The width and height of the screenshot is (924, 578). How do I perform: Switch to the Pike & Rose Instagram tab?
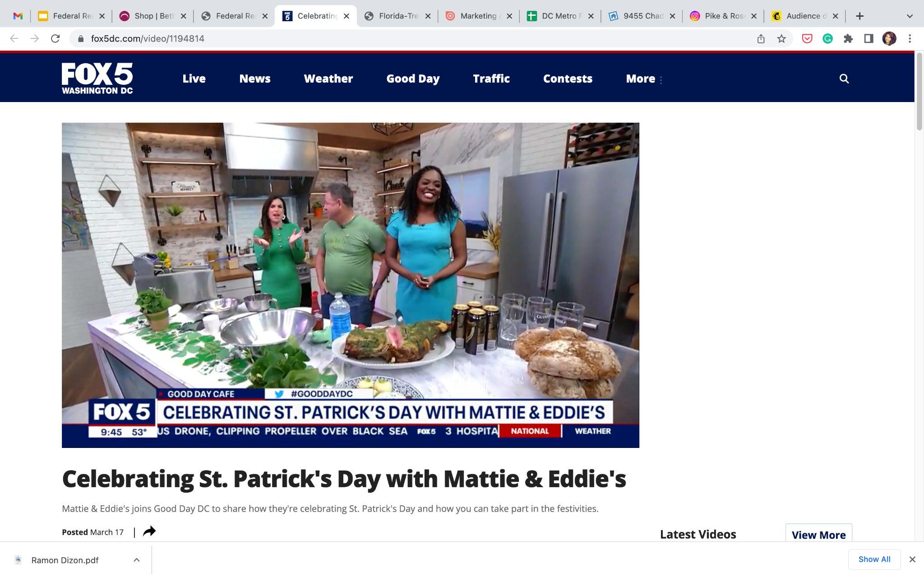[723, 16]
